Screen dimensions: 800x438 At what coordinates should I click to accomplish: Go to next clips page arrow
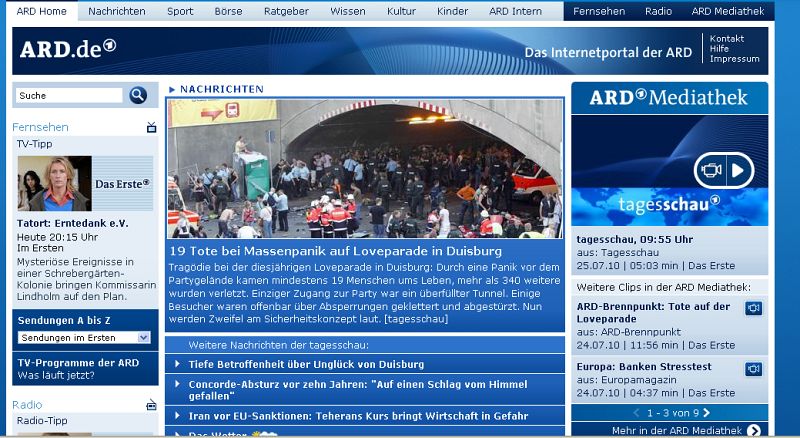(x=707, y=412)
